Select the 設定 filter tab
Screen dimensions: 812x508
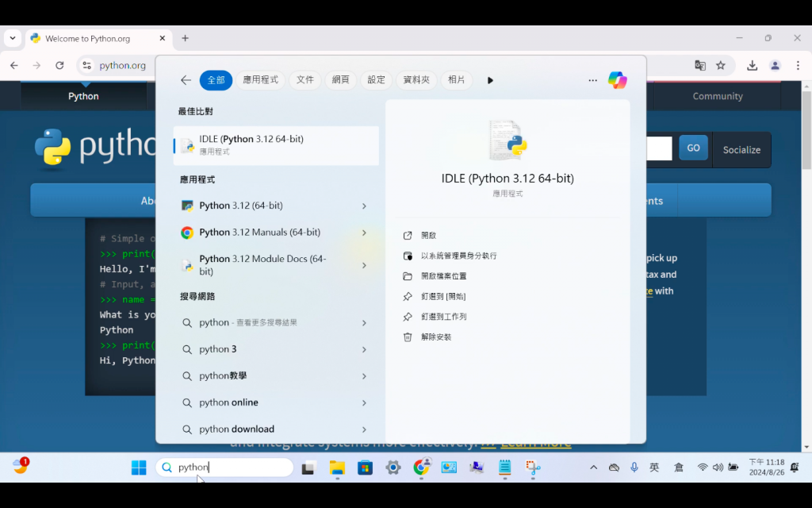(377, 80)
